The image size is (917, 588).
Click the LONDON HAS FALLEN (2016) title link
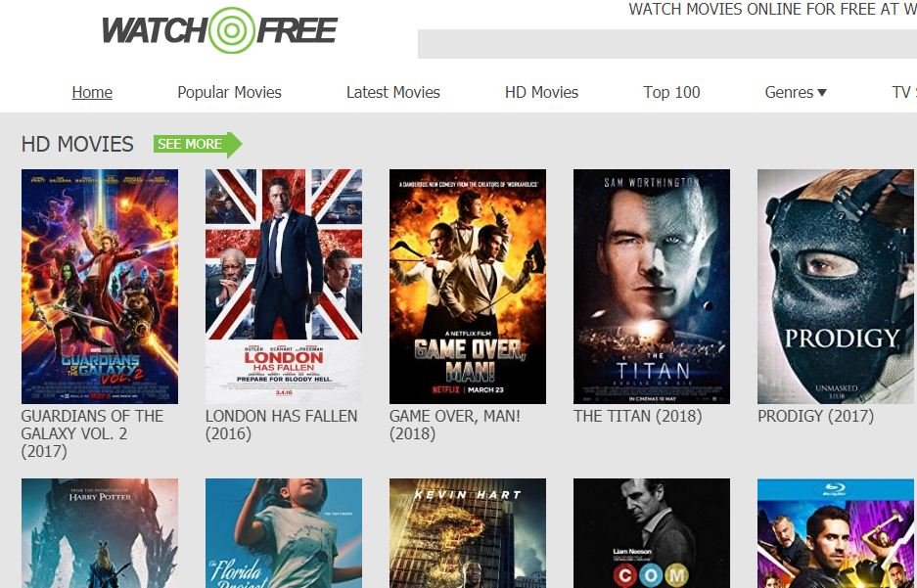point(281,425)
